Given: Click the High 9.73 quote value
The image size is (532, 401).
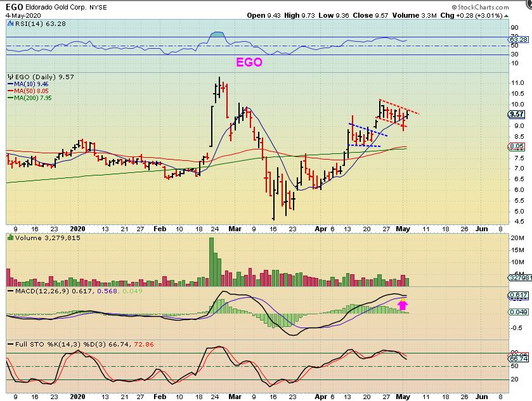Looking at the screenshot, I should (x=299, y=16).
